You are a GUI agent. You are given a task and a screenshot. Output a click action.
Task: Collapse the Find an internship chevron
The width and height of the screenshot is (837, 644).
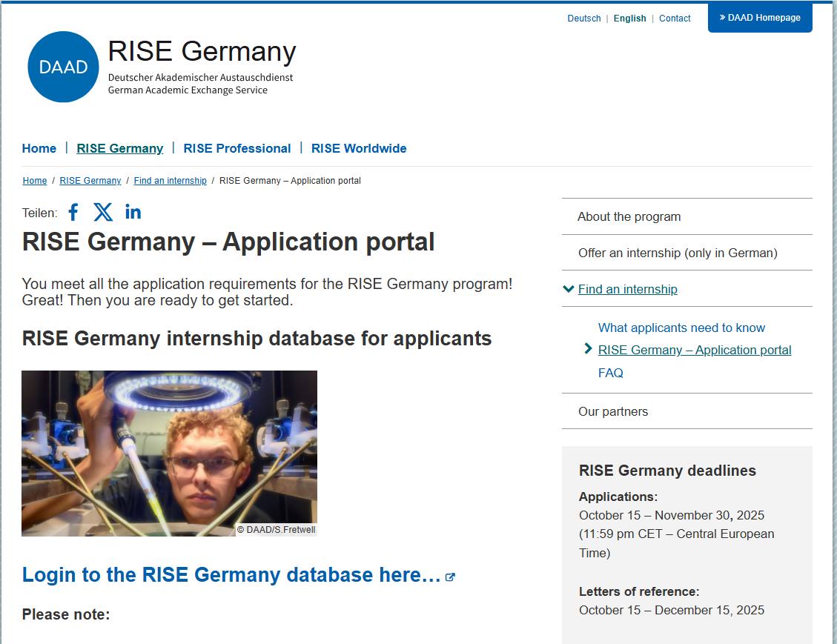(x=569, y=289)
